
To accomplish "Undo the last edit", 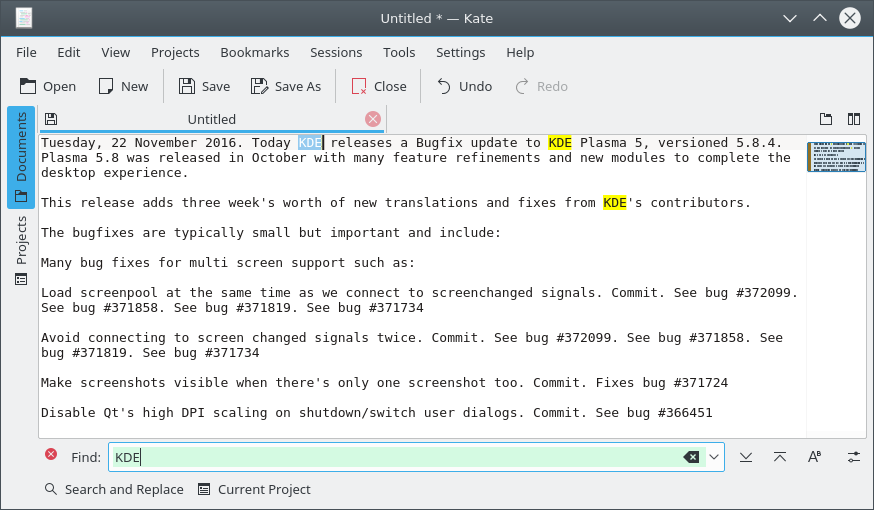I will tap(464, 86).
